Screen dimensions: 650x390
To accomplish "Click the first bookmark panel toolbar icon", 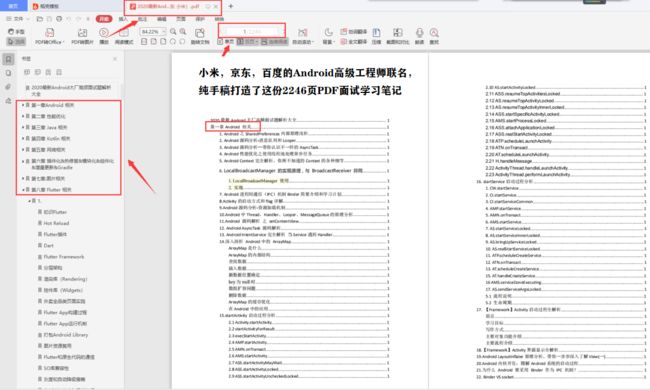I will point(27,72).
